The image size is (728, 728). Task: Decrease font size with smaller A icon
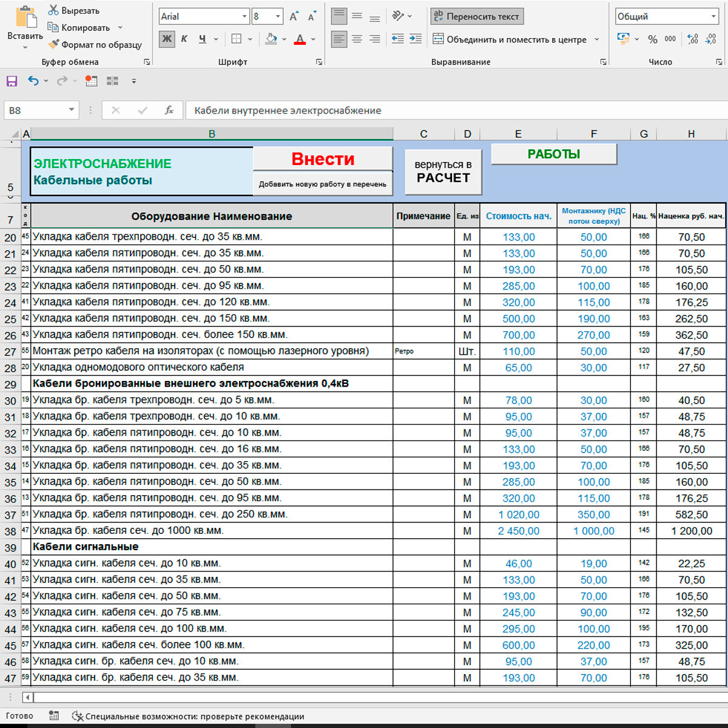pyautogui.click(x=312, y=16)
